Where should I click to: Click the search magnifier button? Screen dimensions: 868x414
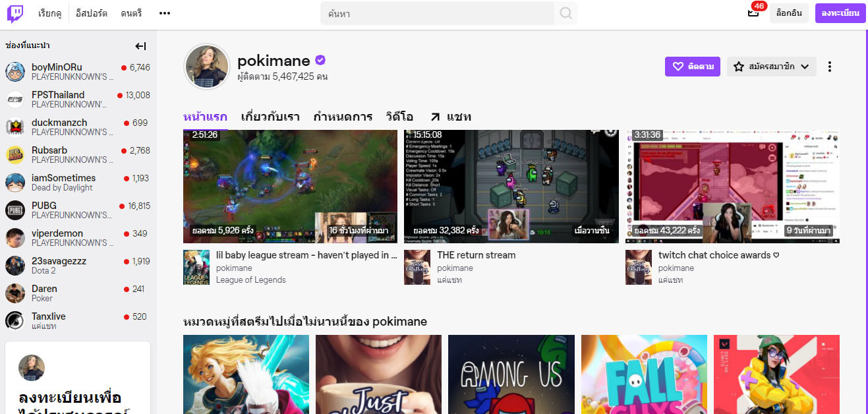click(x=565, y=13)
